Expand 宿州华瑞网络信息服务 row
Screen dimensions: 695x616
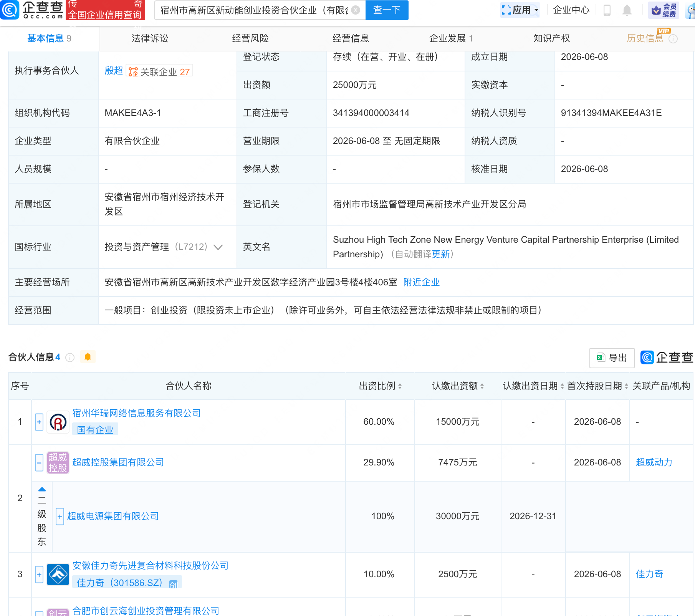[x=39, y=422]
